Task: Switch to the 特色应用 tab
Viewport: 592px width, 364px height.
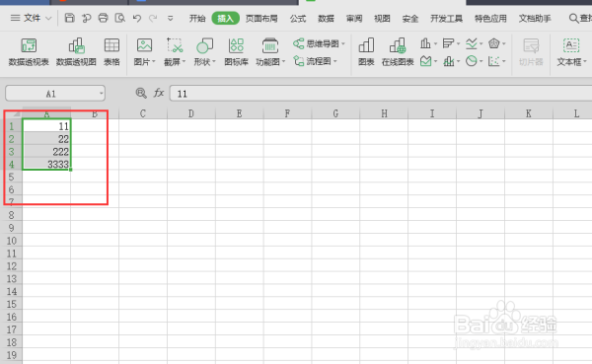Action: click(490, 18)
